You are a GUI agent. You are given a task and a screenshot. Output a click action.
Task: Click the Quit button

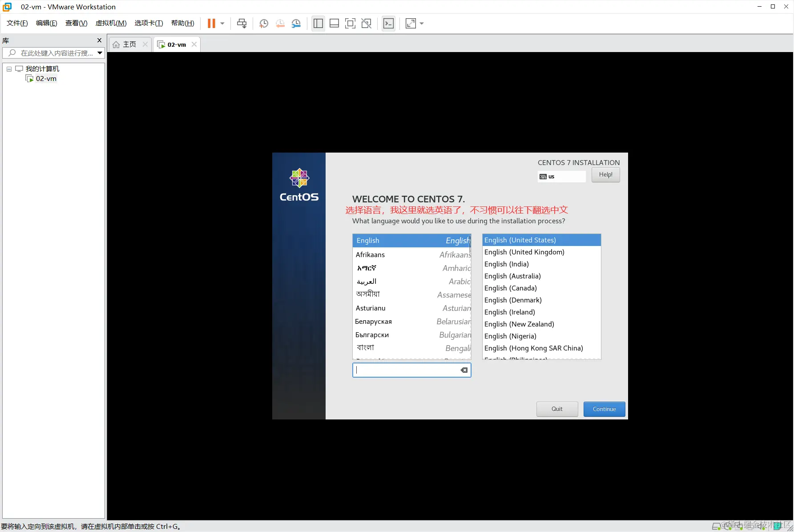coord(557,409)
